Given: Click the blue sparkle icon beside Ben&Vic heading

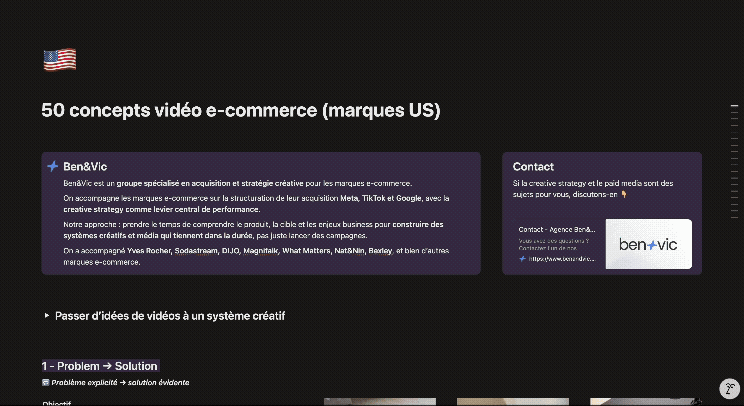Looking at the screenshot, I should point(53,166).
